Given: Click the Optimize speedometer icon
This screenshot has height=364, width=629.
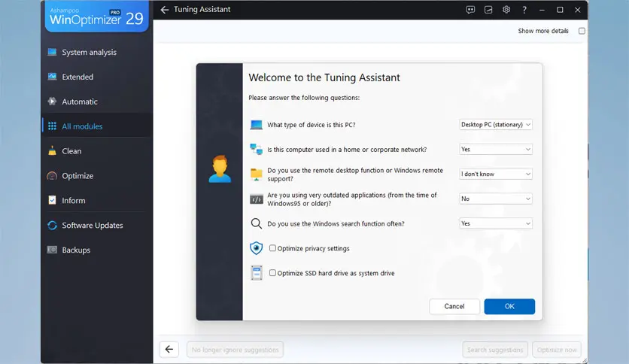Looking at the screenshot, I should pos(52,175).
